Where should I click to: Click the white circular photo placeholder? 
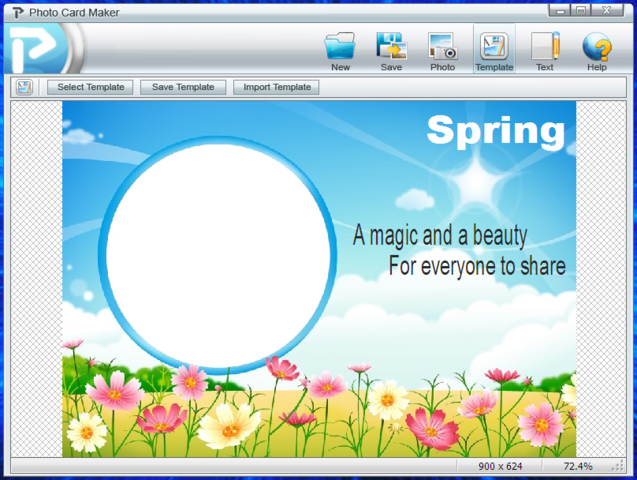(x=218, y=255)
